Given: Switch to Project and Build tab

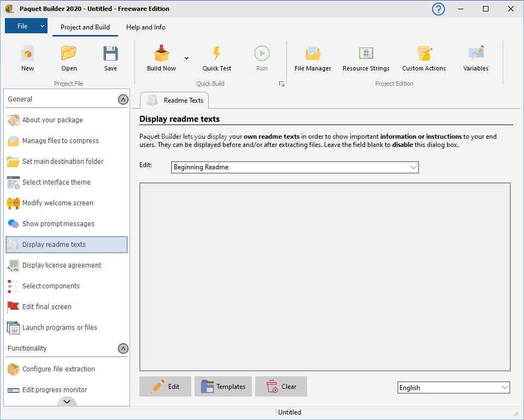Looking at the screenshot, I should [85, 27].
